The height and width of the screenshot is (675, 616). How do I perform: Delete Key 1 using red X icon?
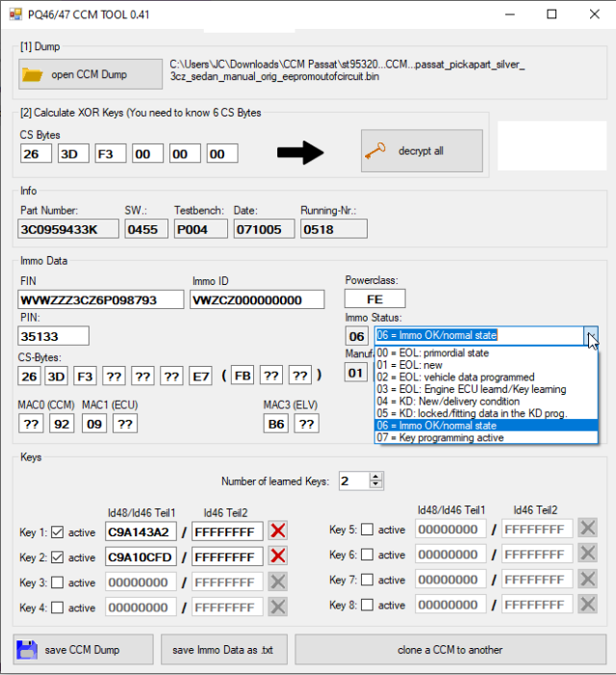[x=278, y=531]
